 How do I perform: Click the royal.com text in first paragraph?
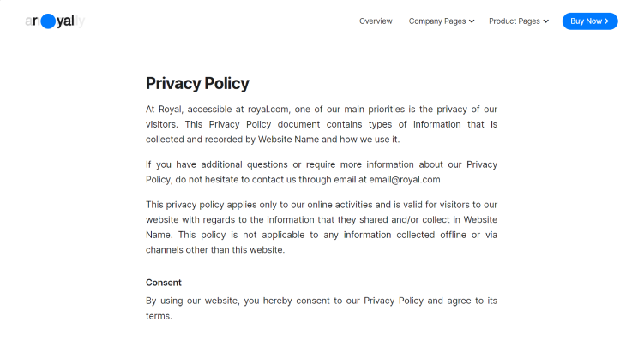(268, 110)
